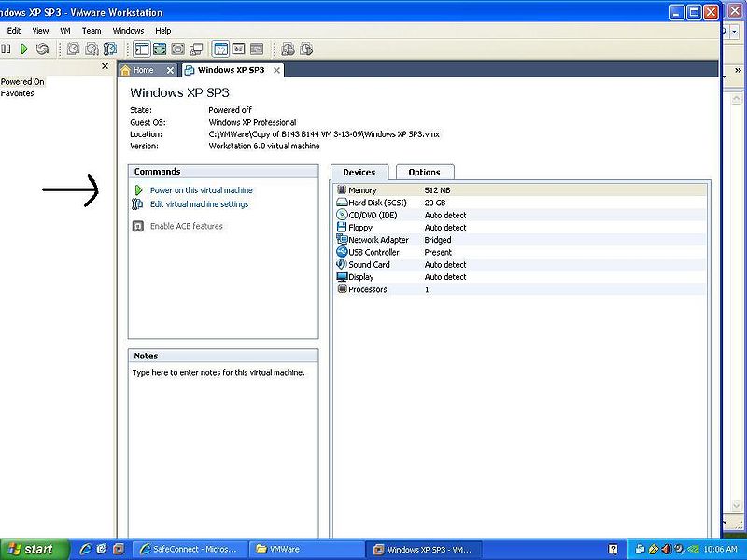Click the question mark icon on taskbar

(x=613, y=550)
